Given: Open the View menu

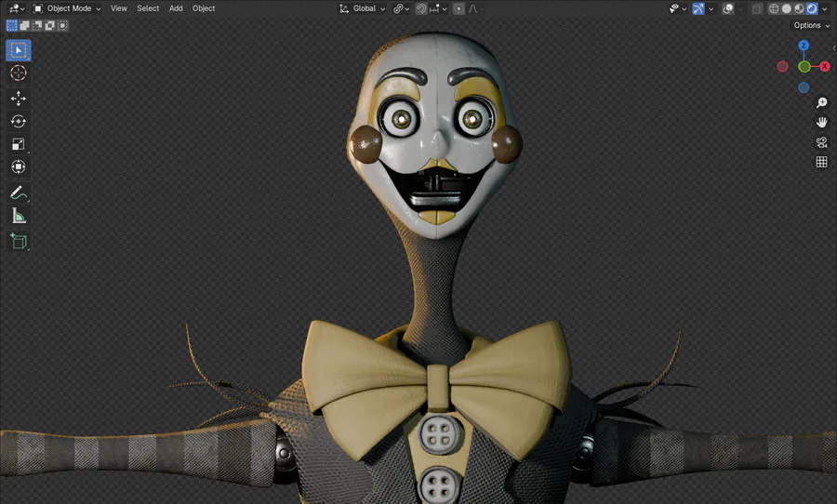Looking at the screenshot, I should [118, 8].
